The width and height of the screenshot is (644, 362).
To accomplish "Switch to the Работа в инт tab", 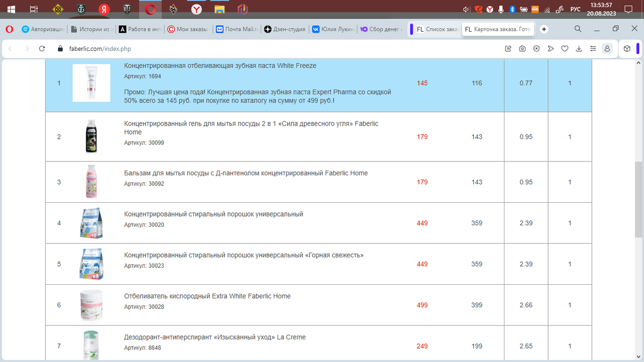I will [140, 29].
